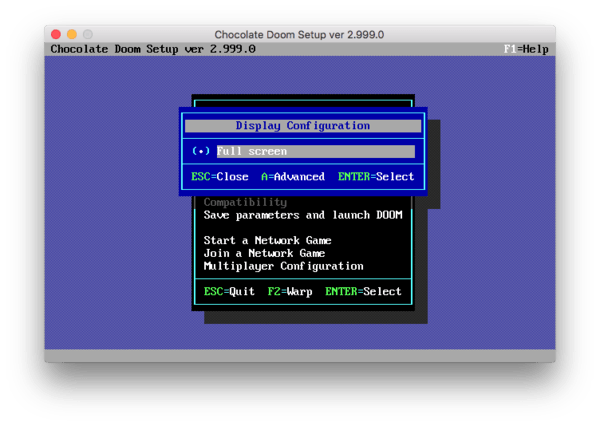The width and height of the screenshot is (600, 426).
Task: Open Advanced display options via A=Advanced
Action: pos(293,176)
